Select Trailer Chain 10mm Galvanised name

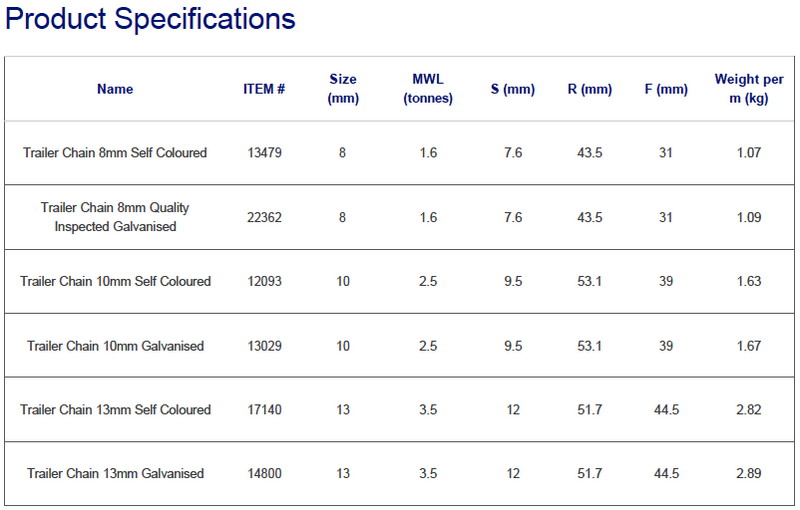115,346
